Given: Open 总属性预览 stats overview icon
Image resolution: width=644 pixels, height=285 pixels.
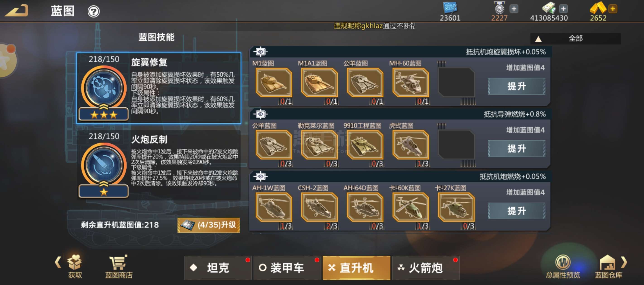Looking at the screenshot, I should tap(563, 266).
